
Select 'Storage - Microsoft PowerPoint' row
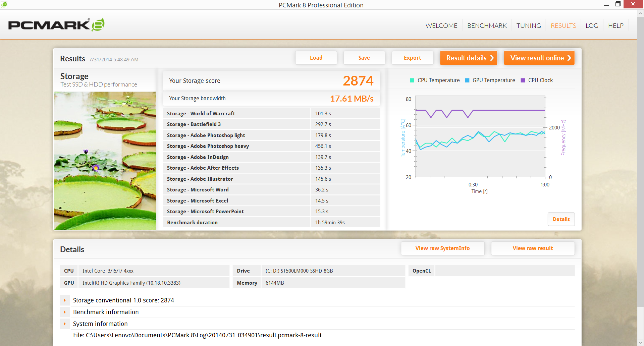pyautogui.click(x=271, y=212)
